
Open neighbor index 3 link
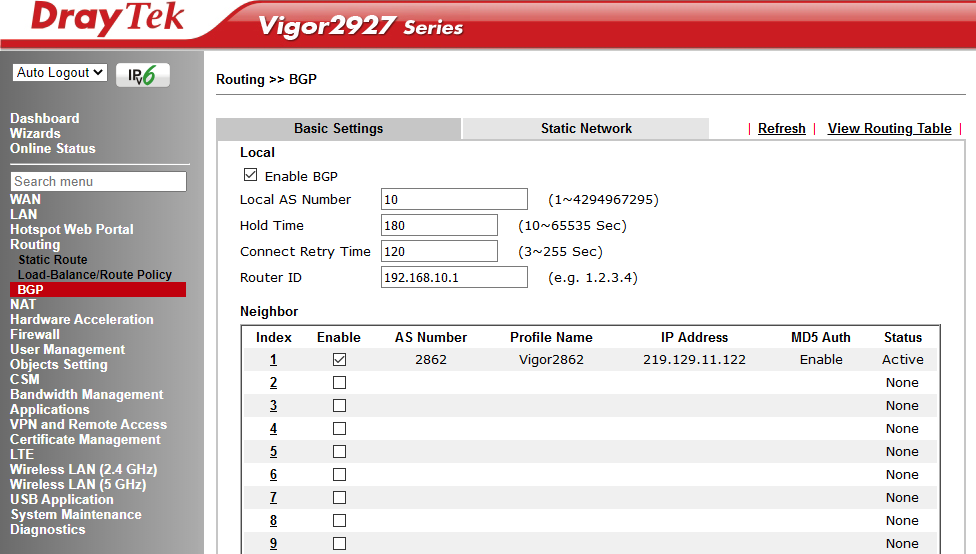(x=273, y=406)
